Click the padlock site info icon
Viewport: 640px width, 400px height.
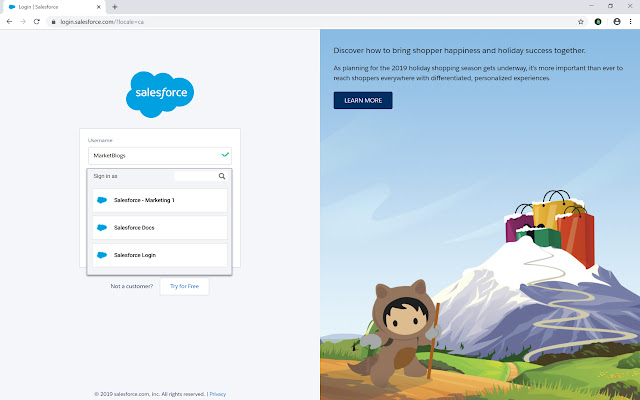[53, 22]
